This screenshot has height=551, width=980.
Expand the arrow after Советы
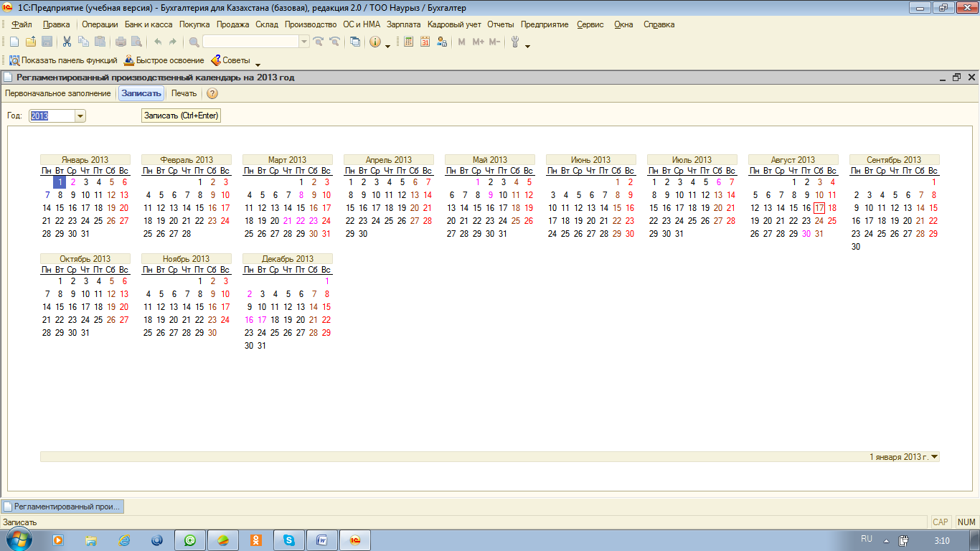pos(258,65)
